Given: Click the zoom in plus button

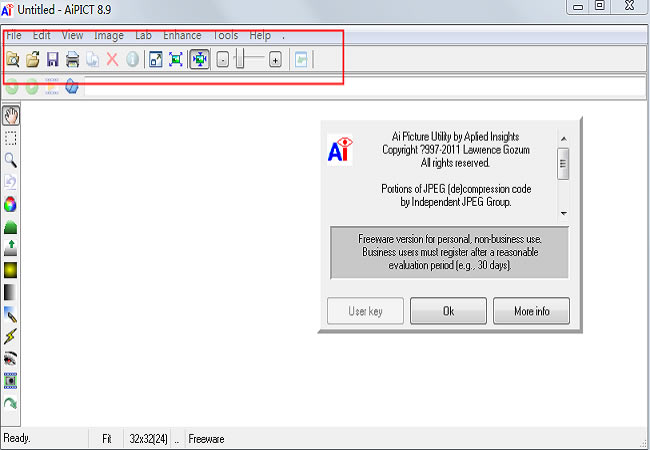Looking at the screenshot, I should point(275,61).
